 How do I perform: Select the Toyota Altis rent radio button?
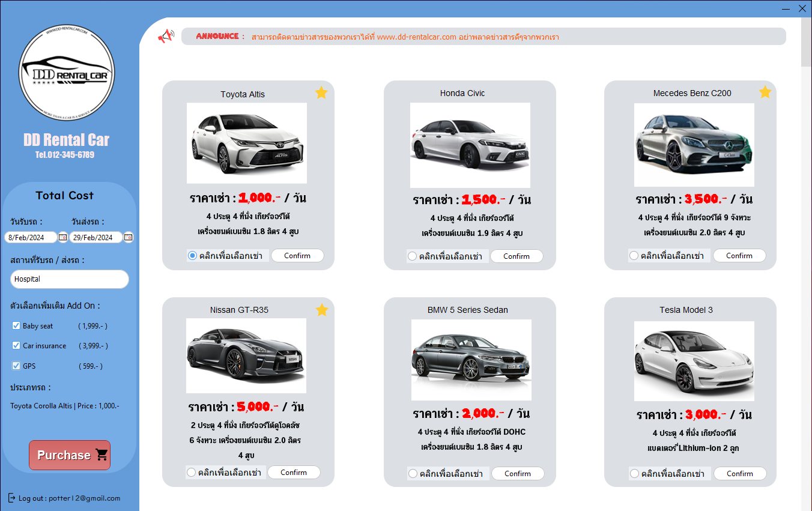pos(192,256)
